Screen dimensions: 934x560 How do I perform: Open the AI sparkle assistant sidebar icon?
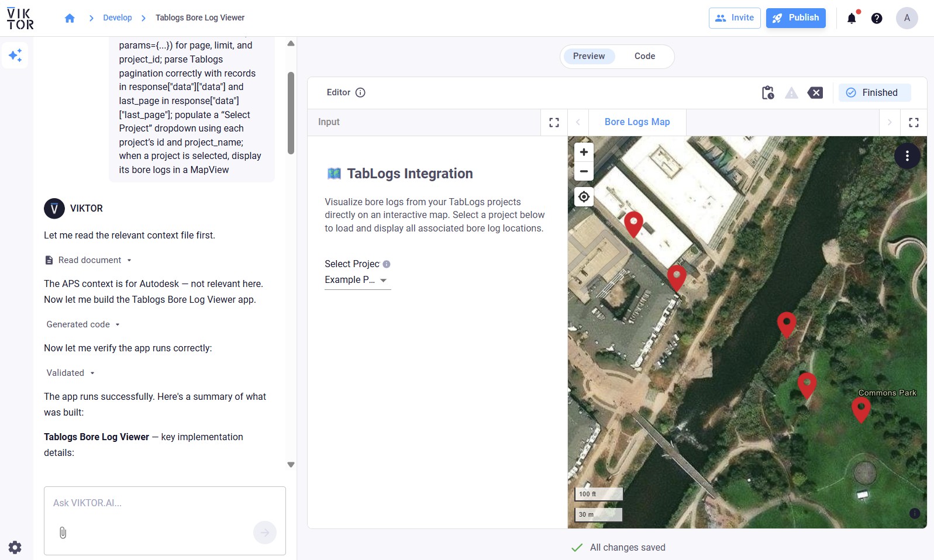tap(15, 56)
